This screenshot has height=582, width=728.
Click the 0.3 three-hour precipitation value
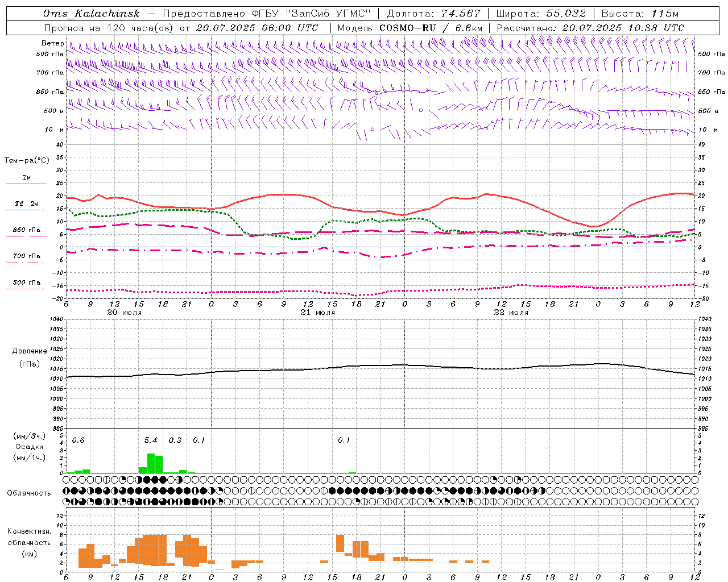[175, 440]
